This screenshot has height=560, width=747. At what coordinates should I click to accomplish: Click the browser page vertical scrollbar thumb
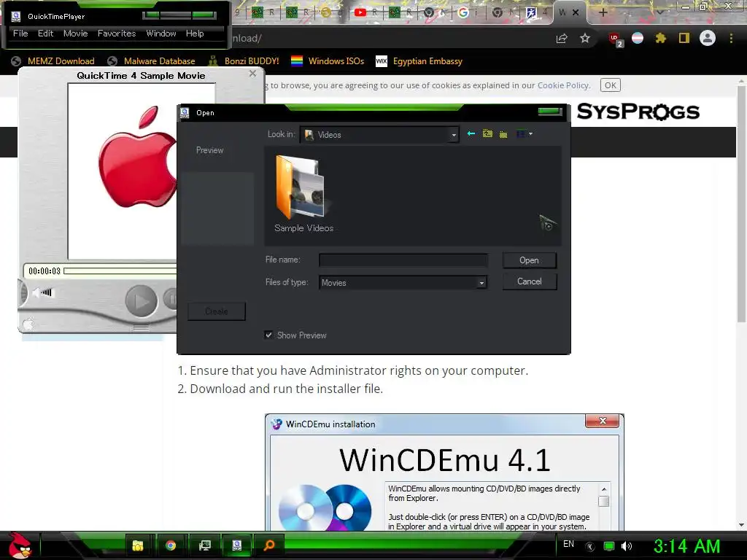point(741,204)
